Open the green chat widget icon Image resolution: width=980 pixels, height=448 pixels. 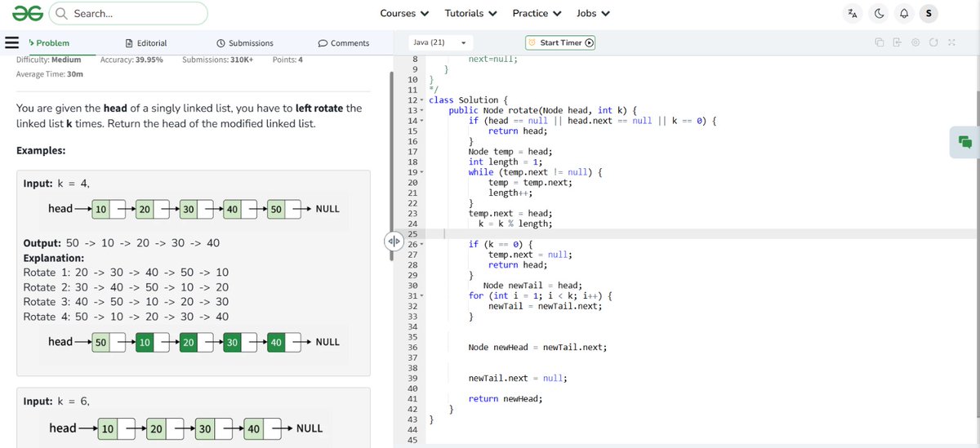(965, 142)
